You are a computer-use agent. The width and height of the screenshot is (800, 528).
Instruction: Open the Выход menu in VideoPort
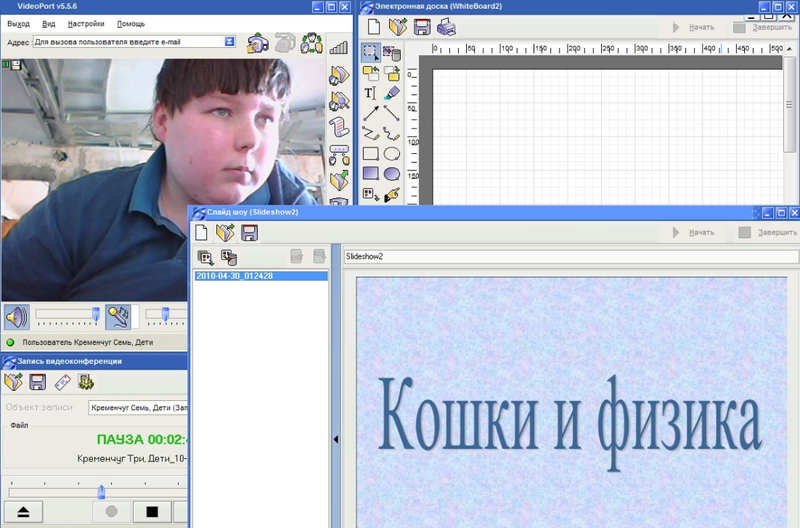click(18, 24)
